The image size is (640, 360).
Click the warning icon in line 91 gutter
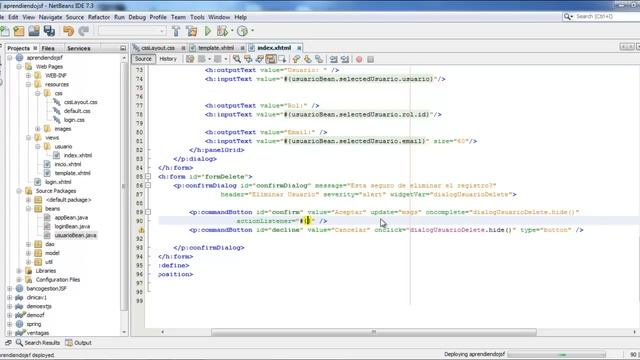[141, 230]
